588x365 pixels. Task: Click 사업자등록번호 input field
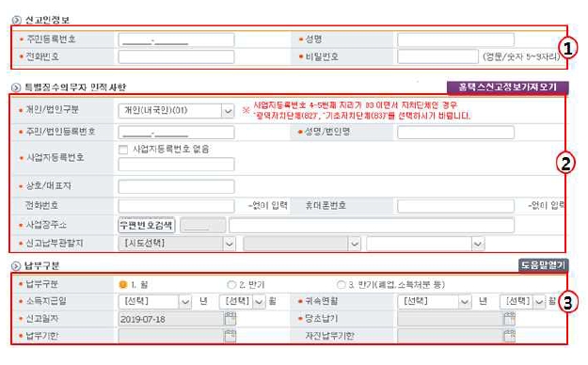click(x=176, y=165)
